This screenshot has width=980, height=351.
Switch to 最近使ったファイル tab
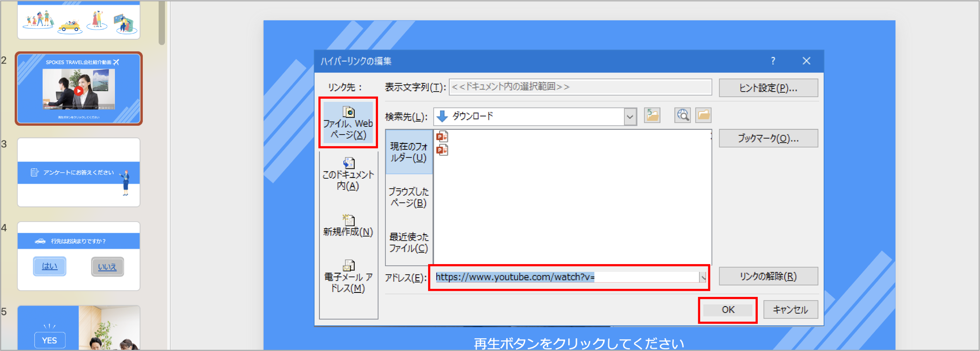409,242
